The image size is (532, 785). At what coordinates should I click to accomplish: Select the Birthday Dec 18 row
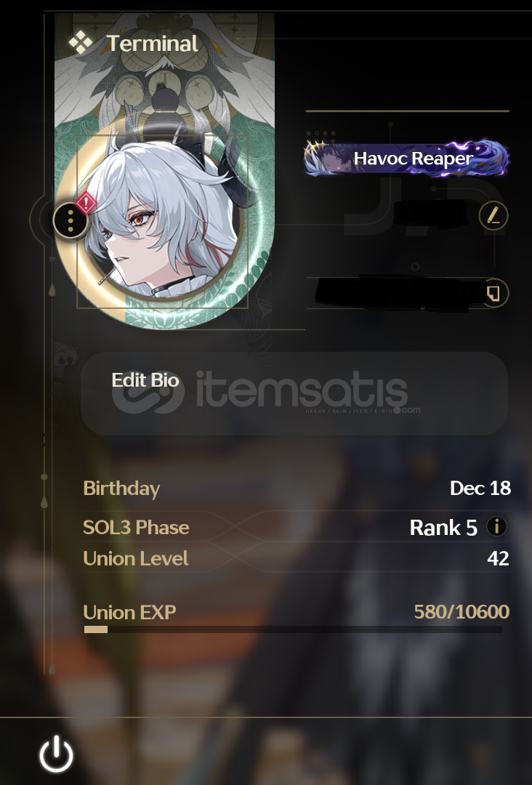[x=297, y=488]
